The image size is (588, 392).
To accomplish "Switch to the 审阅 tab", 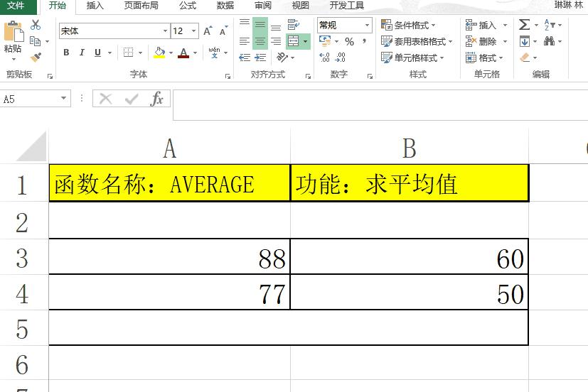I will tap(263, 5).
